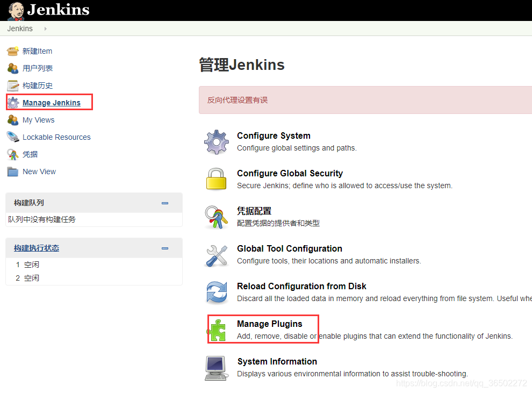Image resolution: width=532 pixels, height=393 pixels.
Task: Click the Reload Configuration refresh icon
Action: (x=217, y=292)
